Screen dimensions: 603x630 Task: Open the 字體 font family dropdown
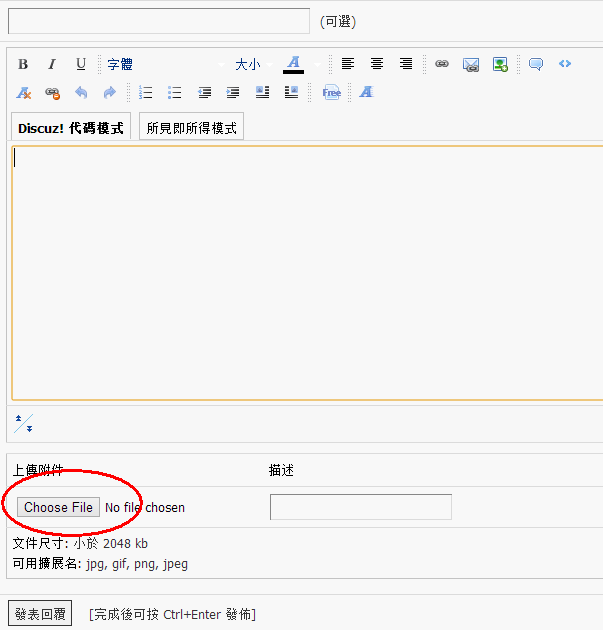(x=166, y=64)
